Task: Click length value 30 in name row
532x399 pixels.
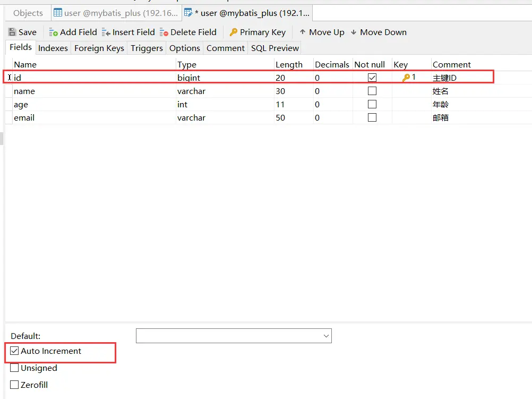Action: (294, 91)
